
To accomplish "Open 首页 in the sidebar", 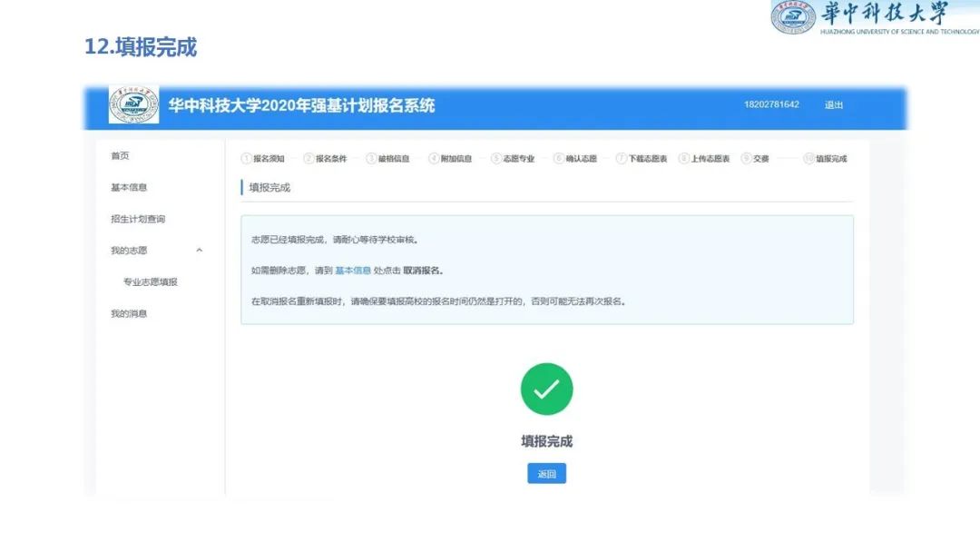I will [x=120, y=155].
